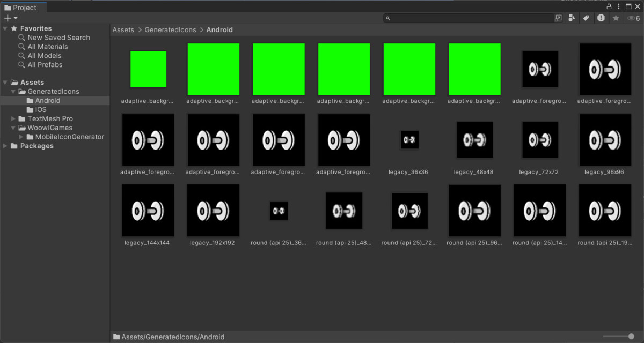Expand the Packages folder arrow

(x=5, y=146)
